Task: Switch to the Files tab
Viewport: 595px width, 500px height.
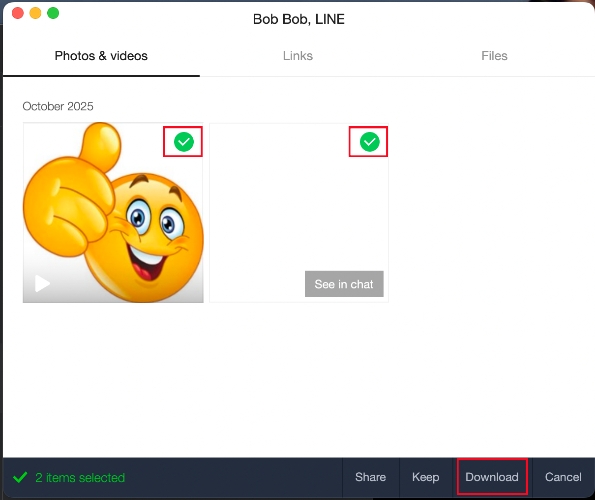Action: click(494, 56)
